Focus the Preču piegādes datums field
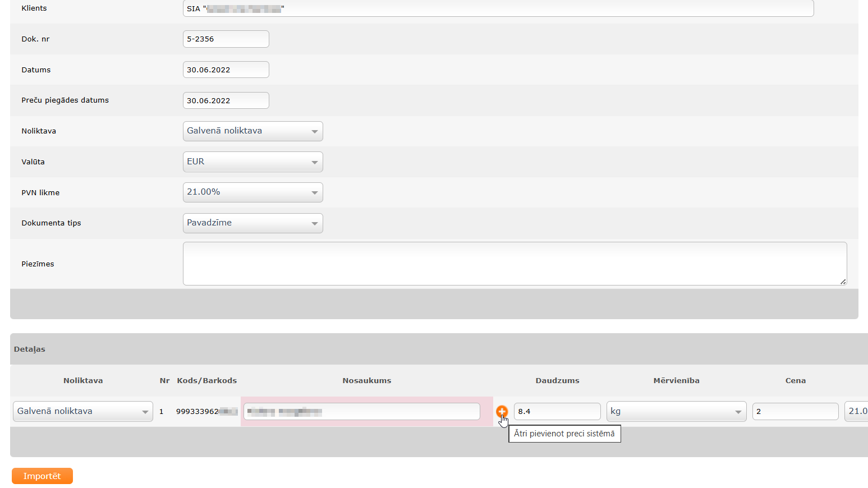Screen dimensions: 868x488 (226, 100)
